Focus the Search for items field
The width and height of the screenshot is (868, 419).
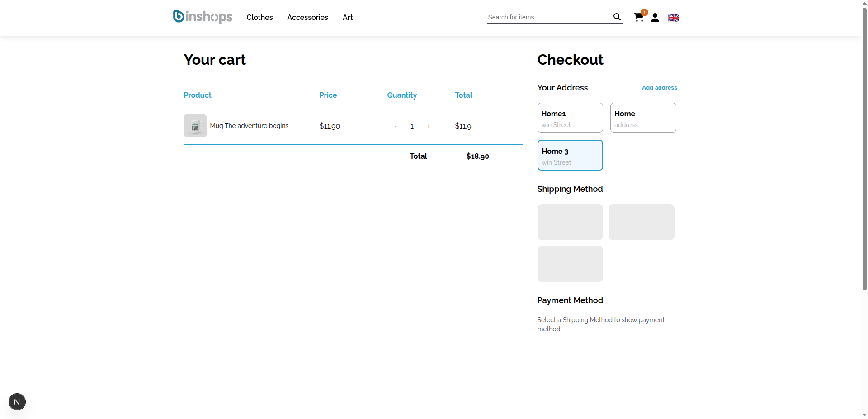548,17
